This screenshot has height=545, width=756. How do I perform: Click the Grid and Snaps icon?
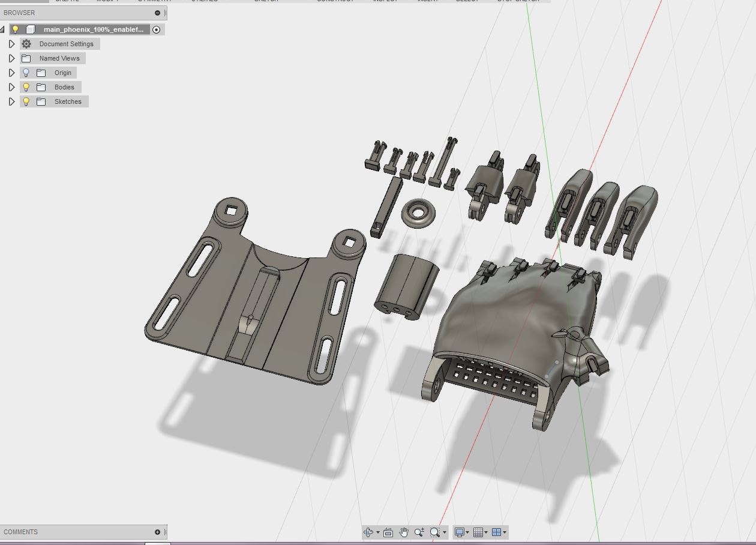point(478,532)
